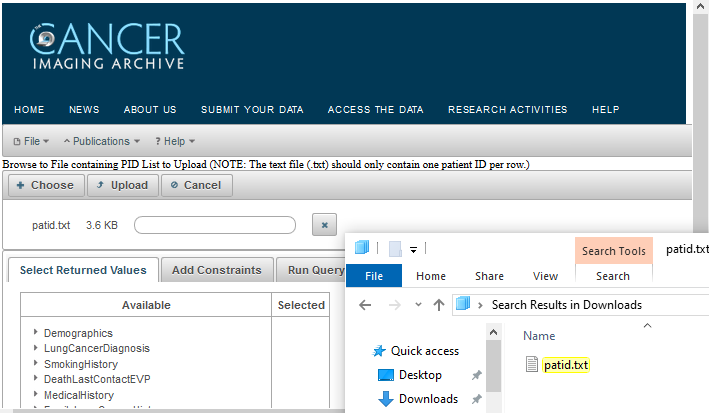Screen dimensions: 709x413
Task: Open ACCESS THE DATA navigation link
Action: tap(376, 110)
